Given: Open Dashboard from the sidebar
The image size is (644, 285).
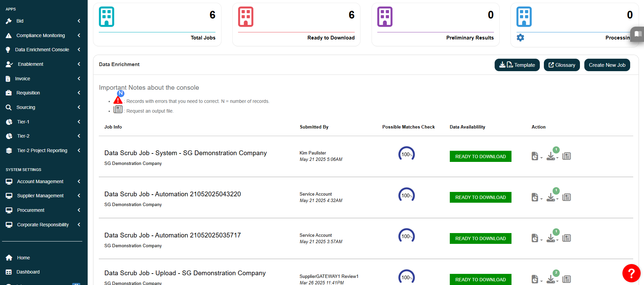Looking at the screenshot, I should click(x=28, y=272).
